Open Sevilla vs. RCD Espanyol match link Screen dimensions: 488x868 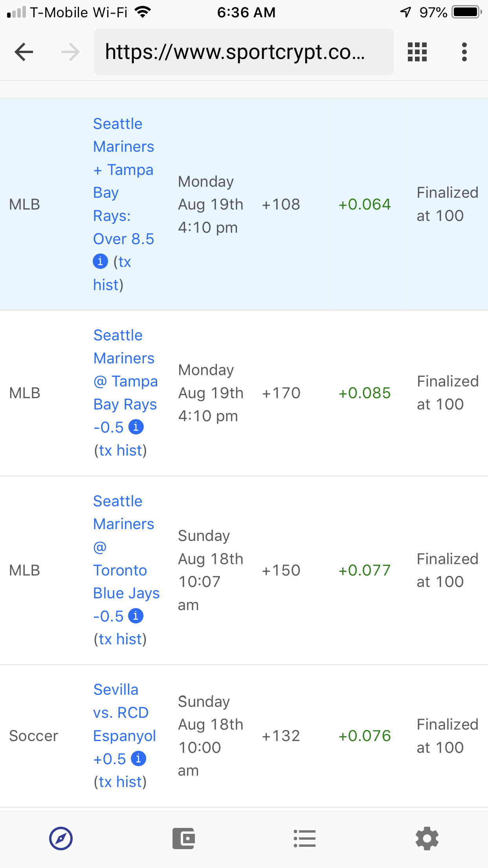[x=124, y=713]
